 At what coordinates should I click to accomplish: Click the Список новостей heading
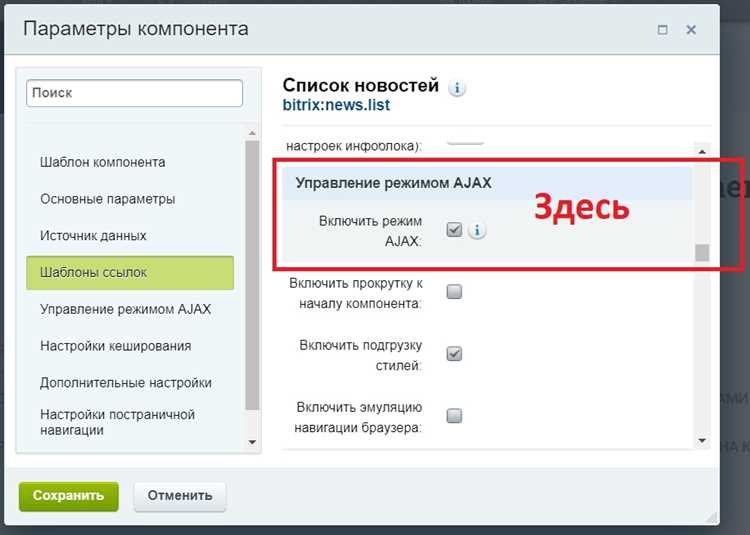point(361,85)
